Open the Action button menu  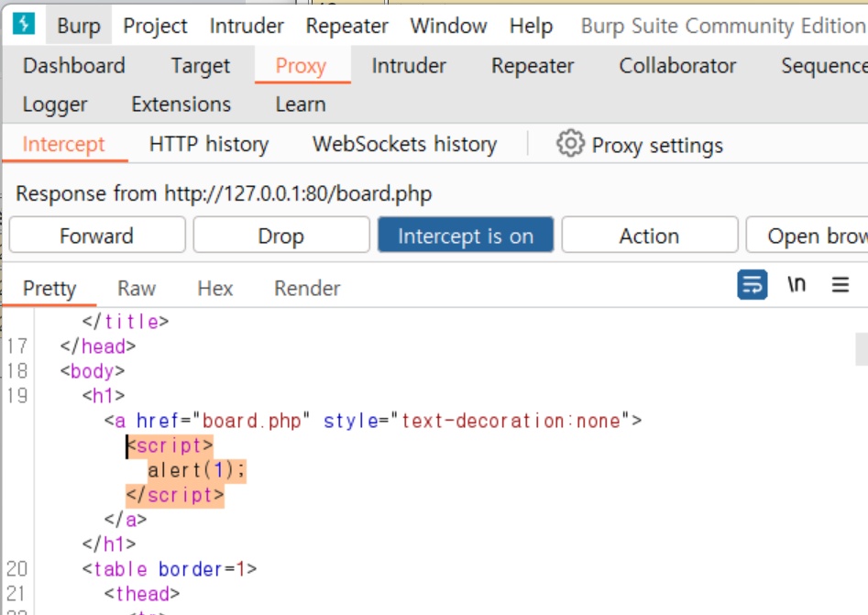(649, 236)
